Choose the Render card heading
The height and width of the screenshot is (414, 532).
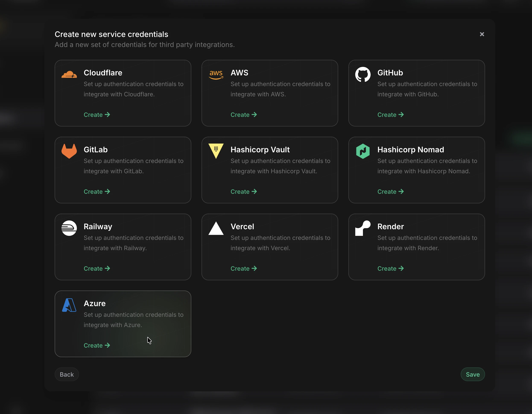390,226
